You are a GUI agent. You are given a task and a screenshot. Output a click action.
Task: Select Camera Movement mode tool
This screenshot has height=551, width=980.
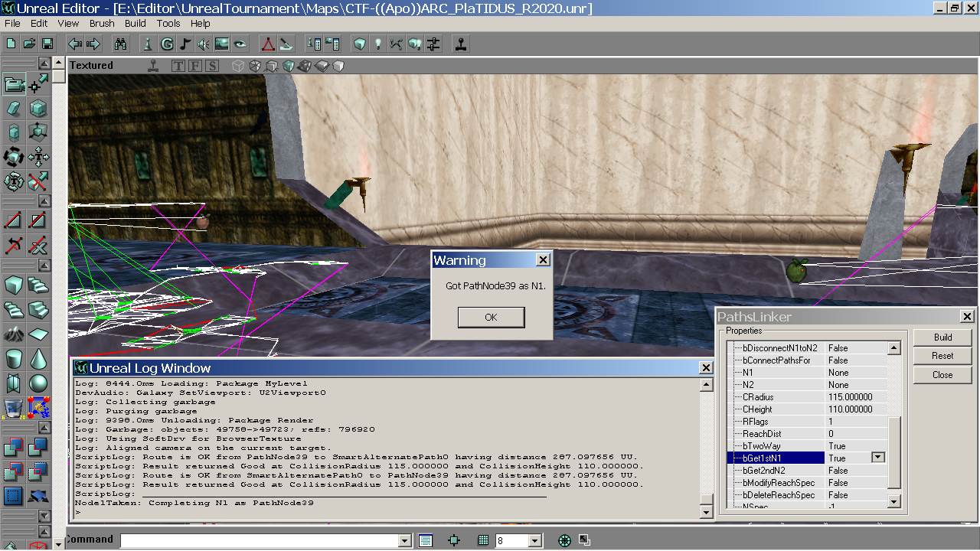tap(14, 84)
